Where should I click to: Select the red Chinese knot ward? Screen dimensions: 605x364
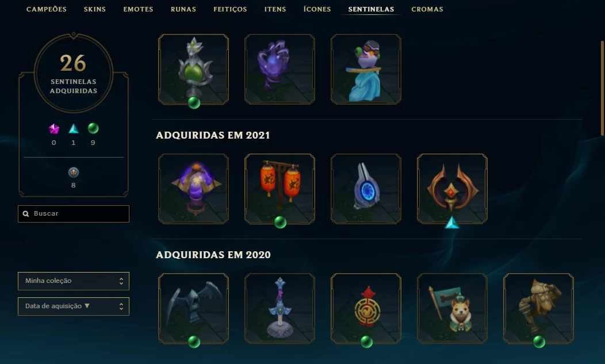click(x=366, y=309)
